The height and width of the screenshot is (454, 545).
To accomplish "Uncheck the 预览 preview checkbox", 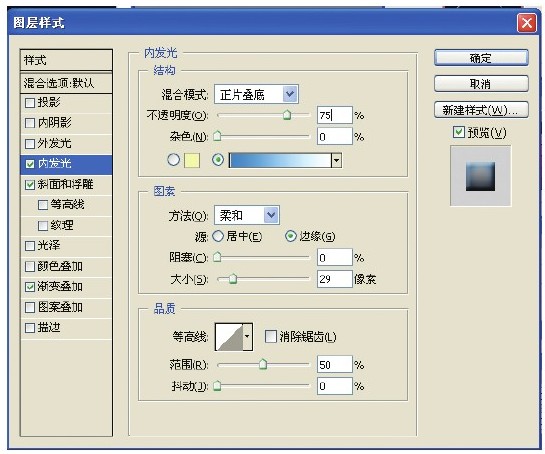I will 459,132.
